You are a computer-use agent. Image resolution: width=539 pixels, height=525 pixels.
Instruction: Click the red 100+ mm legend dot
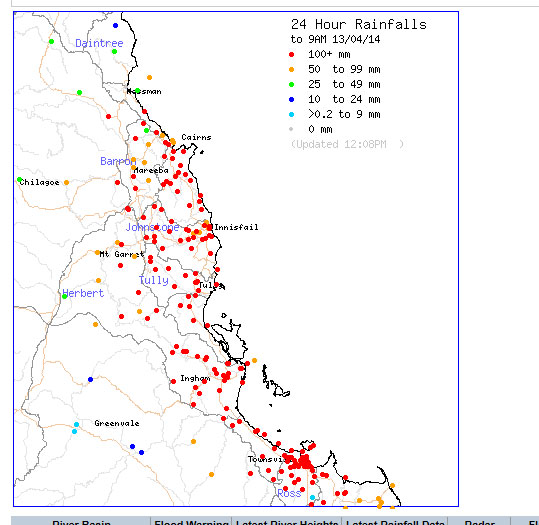(292, 54)
